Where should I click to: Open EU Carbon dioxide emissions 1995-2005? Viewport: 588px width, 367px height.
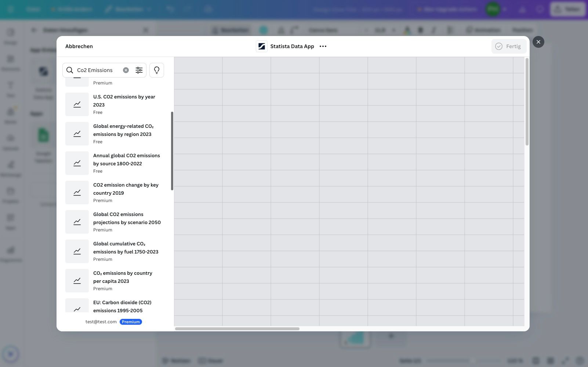pyautogui.click(x=122, y=306)
